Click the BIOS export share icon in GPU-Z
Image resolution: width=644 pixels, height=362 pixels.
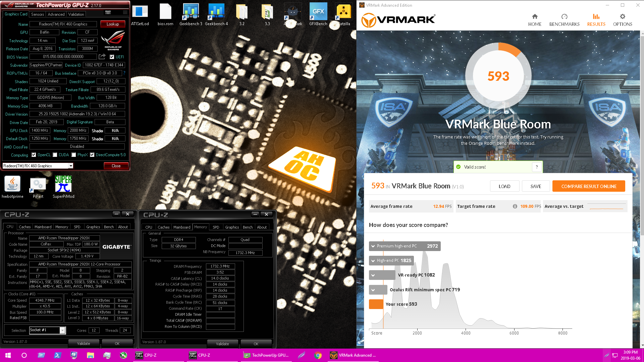pyautogui.click(x=102, y=57)
